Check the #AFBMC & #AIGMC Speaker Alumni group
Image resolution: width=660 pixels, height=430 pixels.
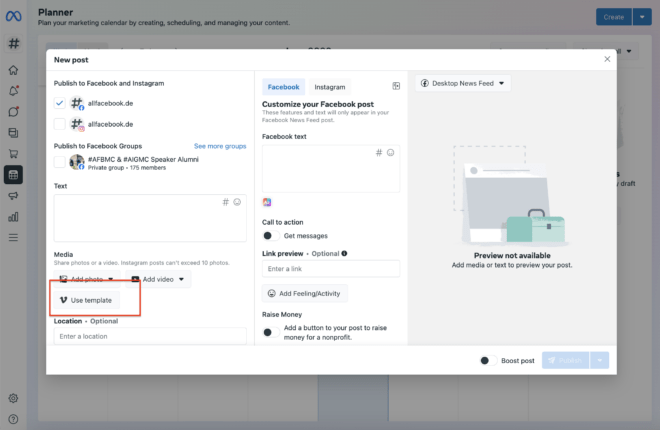coord(60,162)
